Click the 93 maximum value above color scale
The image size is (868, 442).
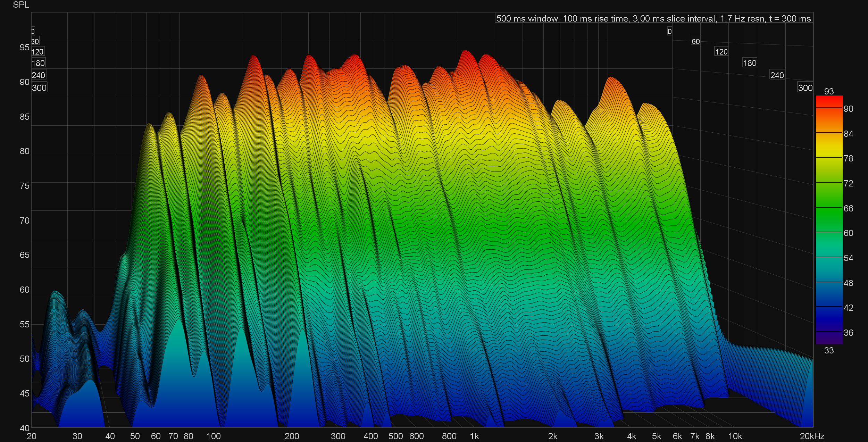tap(829, 91)
